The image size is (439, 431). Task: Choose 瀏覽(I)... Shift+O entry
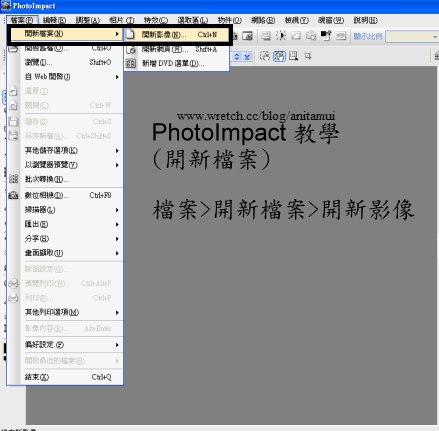(65, 62)
